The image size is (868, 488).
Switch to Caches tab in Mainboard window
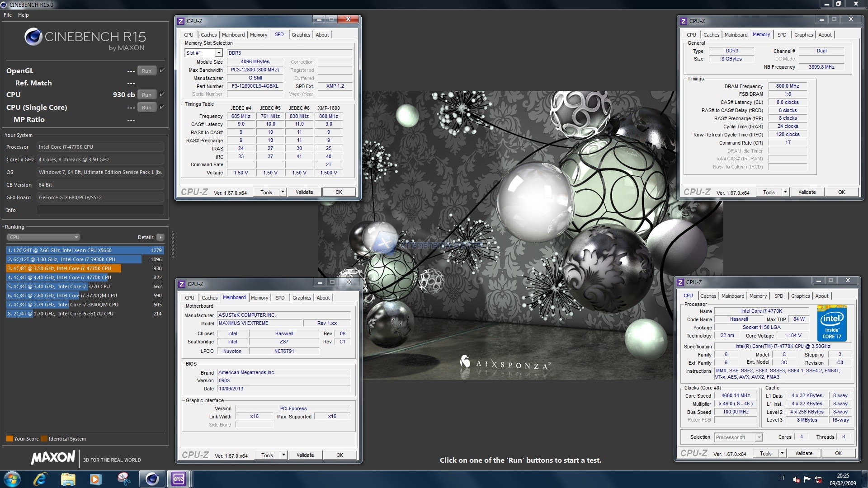click(x=209, y=298)
